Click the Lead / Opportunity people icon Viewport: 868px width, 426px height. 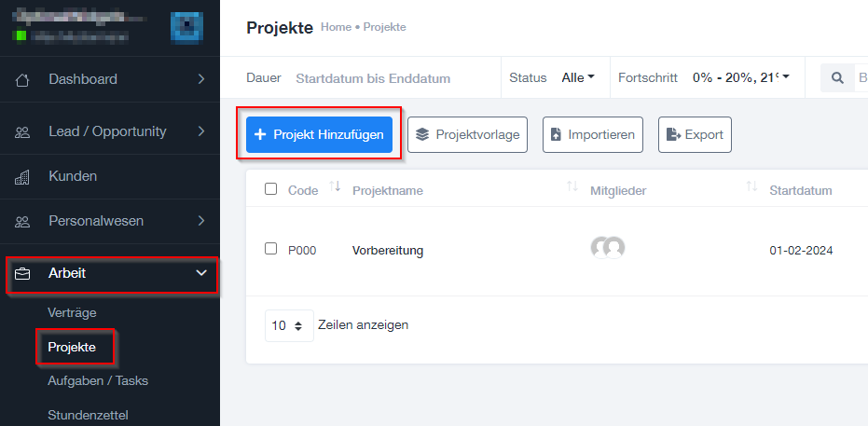22,132
